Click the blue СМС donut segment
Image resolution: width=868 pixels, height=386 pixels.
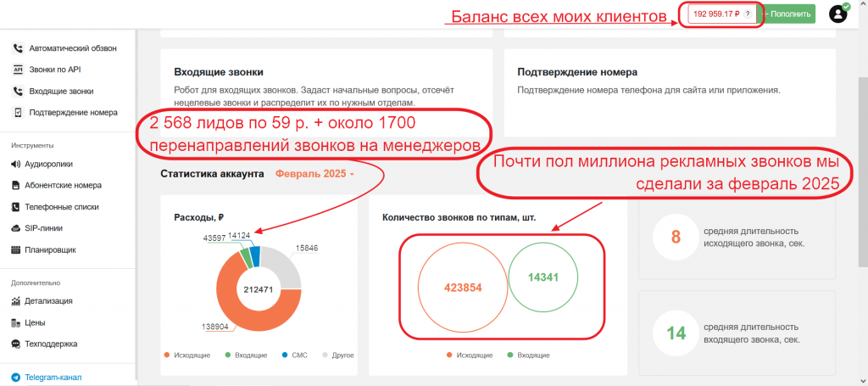click(x=254, y=256)
